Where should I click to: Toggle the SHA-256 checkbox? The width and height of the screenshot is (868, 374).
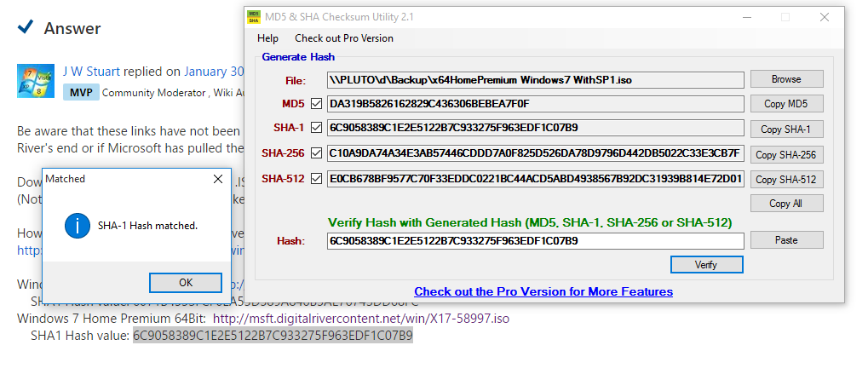pos(316,153)
